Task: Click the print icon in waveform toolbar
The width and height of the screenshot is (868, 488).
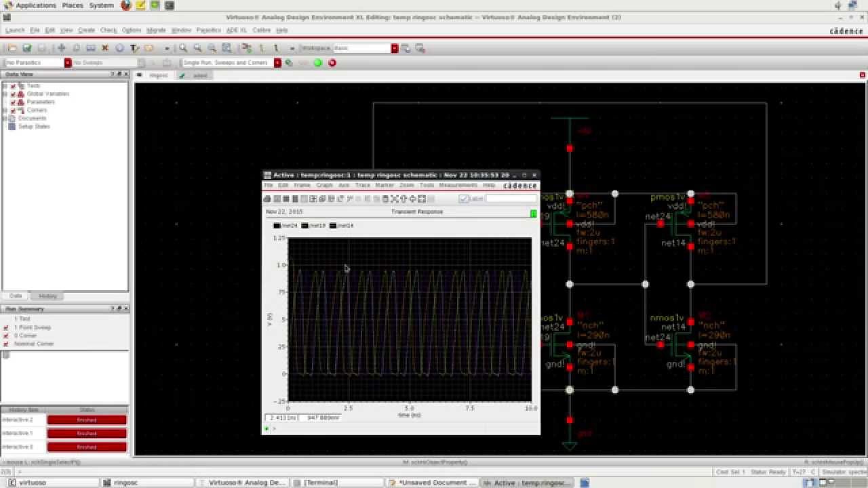Action: pos(267,199)
